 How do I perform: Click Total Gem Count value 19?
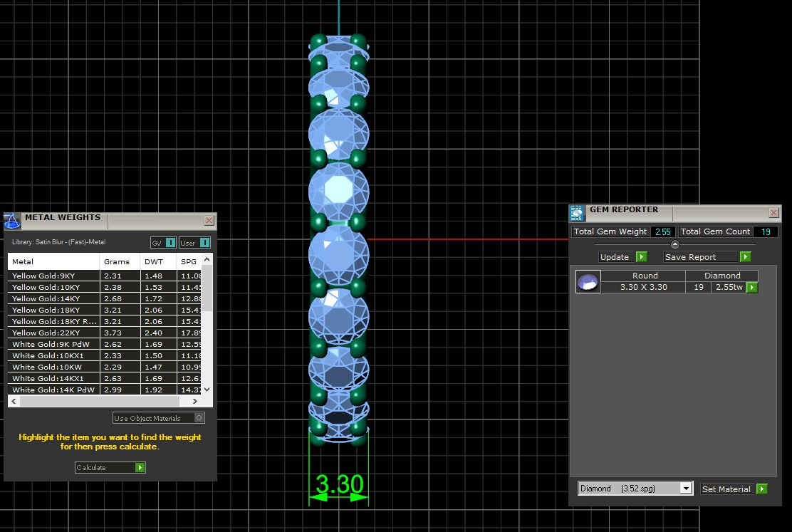766,231
